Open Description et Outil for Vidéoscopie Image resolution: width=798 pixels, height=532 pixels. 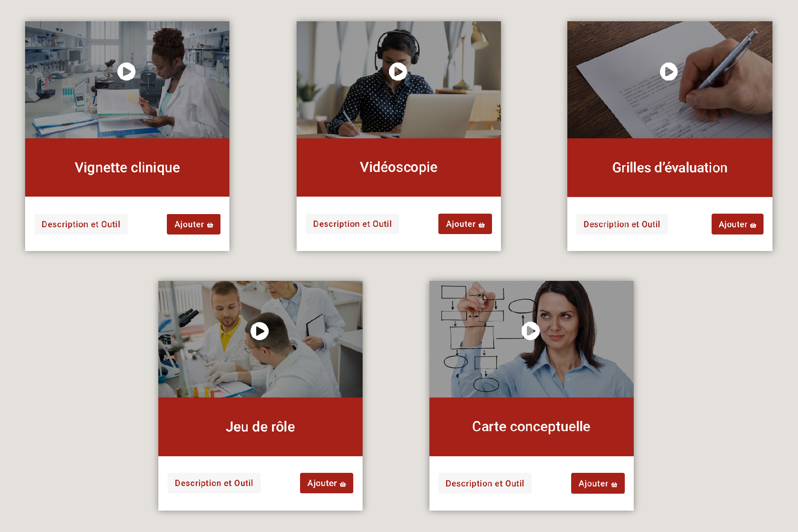pos(352,224)
